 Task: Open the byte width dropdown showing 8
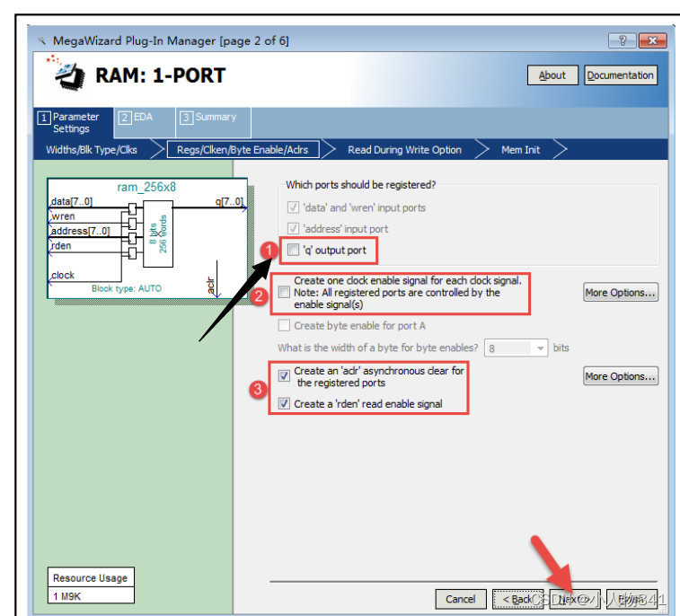[x=517, y=348]
